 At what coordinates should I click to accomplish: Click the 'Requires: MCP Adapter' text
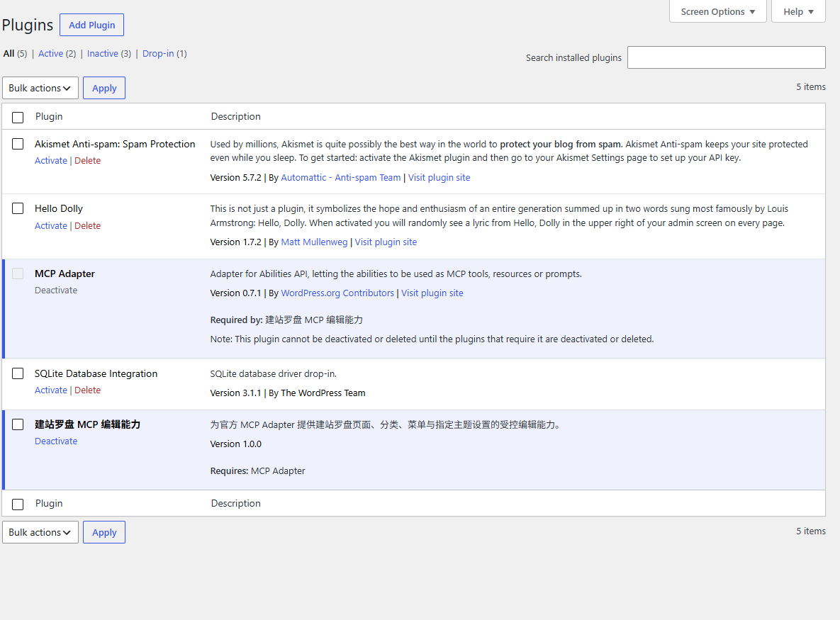(x=258, y=471)
